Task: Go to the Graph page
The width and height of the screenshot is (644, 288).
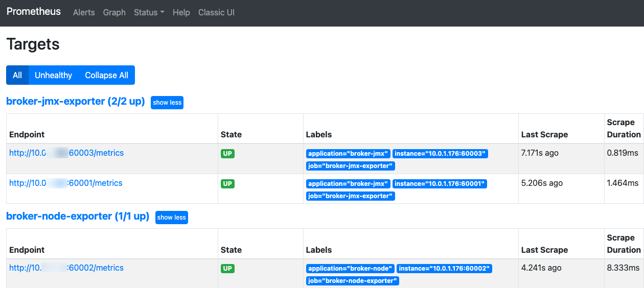Action: (x=114, y=12)
